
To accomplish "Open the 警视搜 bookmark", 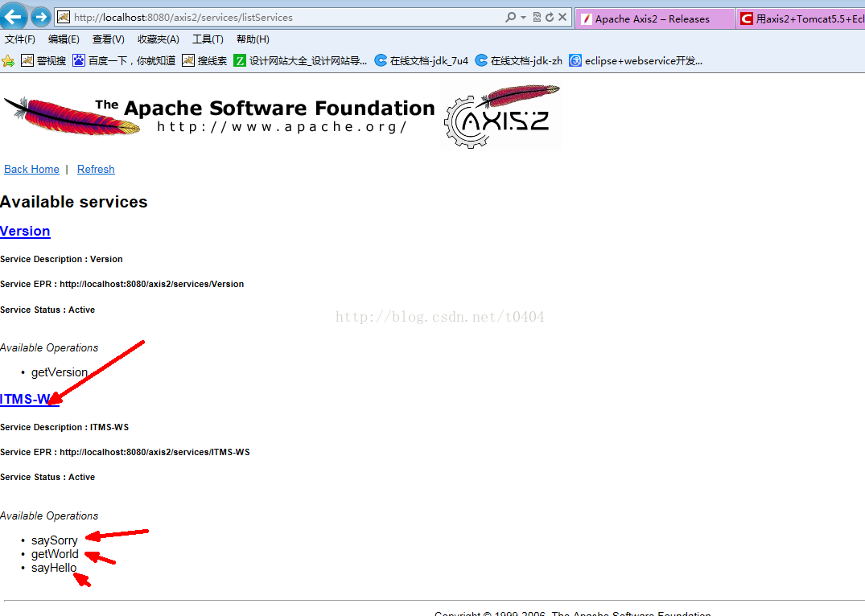I will tap(43, 60).
